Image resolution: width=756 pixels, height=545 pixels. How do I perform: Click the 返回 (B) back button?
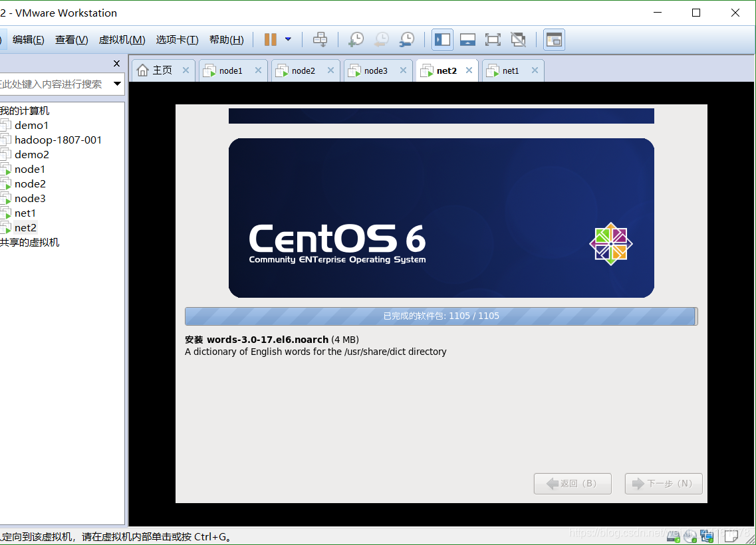(572, 483)
